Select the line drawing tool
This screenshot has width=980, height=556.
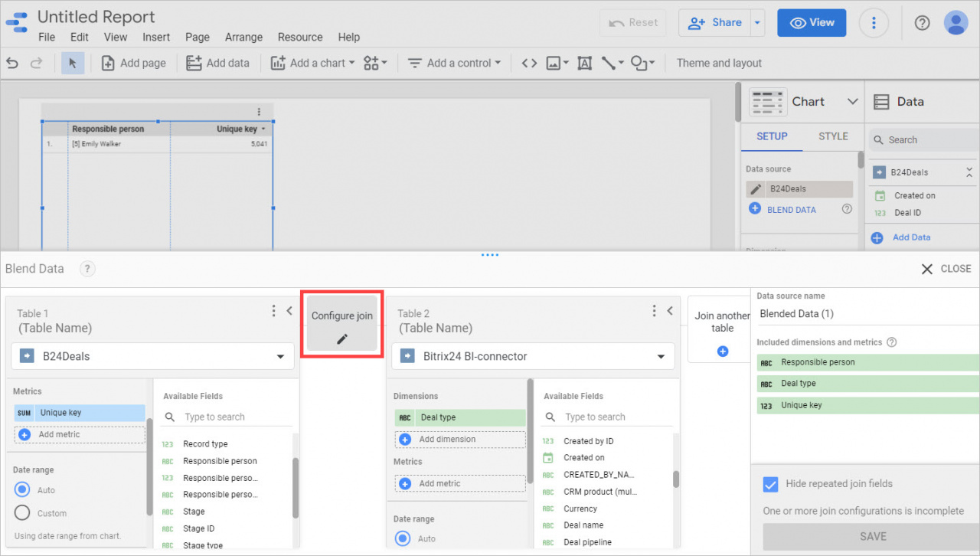[612, 63]
